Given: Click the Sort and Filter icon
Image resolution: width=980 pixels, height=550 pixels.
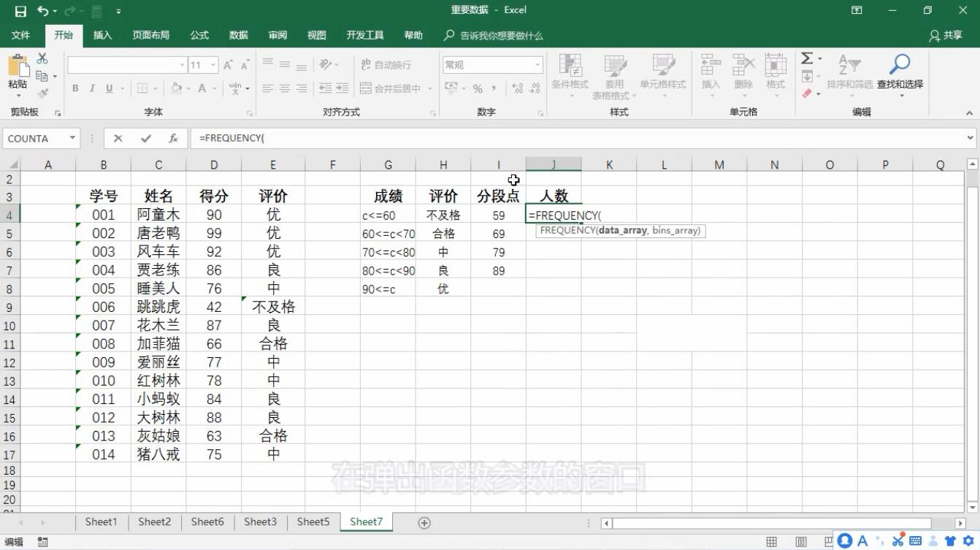Looking at the screenshot, I should coord(849,65).
